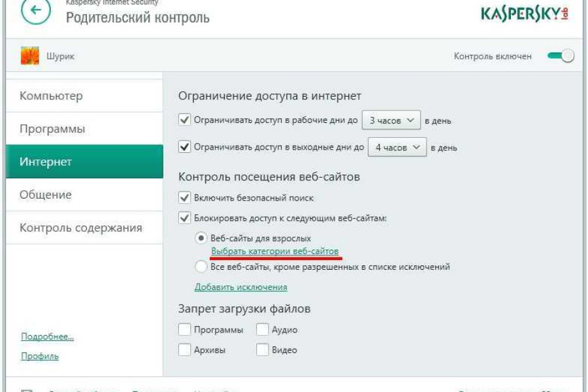Screen dimensions: 588x392
Task: Open the 3 часов weekday dropdown
Action: pos(391,120)
